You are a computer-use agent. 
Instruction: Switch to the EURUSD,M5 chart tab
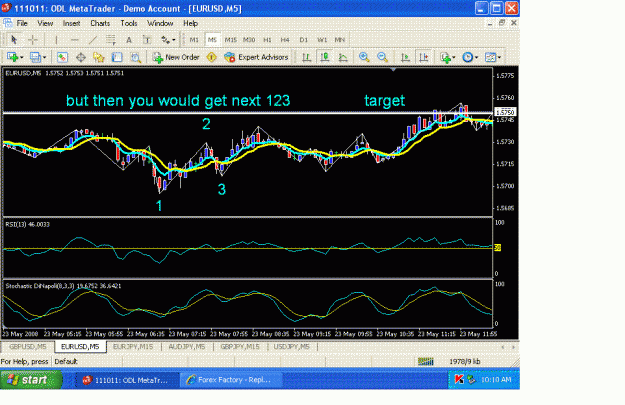pos(80,347)
